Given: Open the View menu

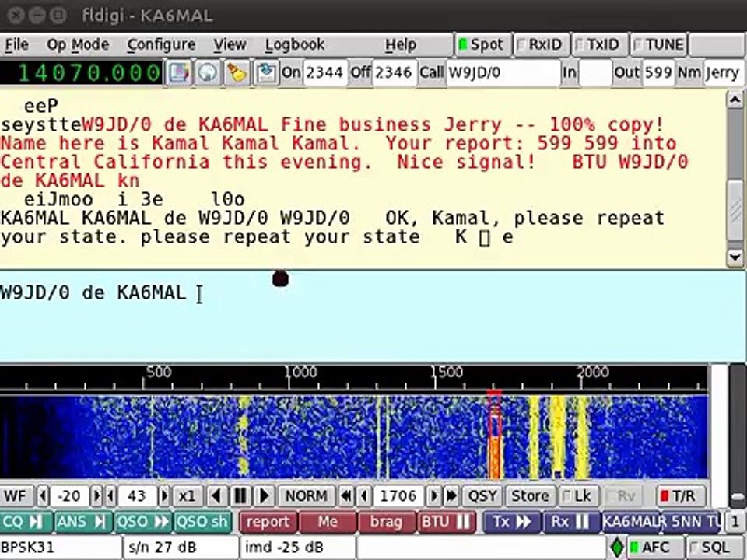Looking at the screenshot, I should [x=230, y=45].
